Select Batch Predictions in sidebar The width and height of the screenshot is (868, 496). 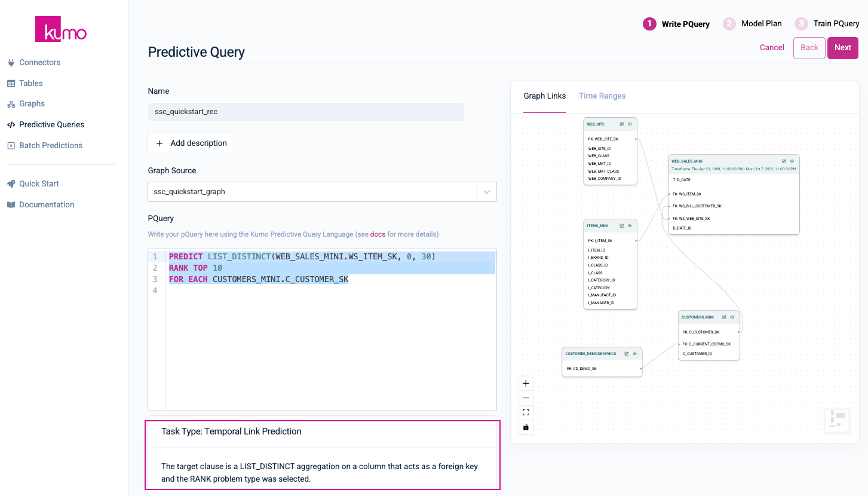pyautogui.click(x=51, y=145)
